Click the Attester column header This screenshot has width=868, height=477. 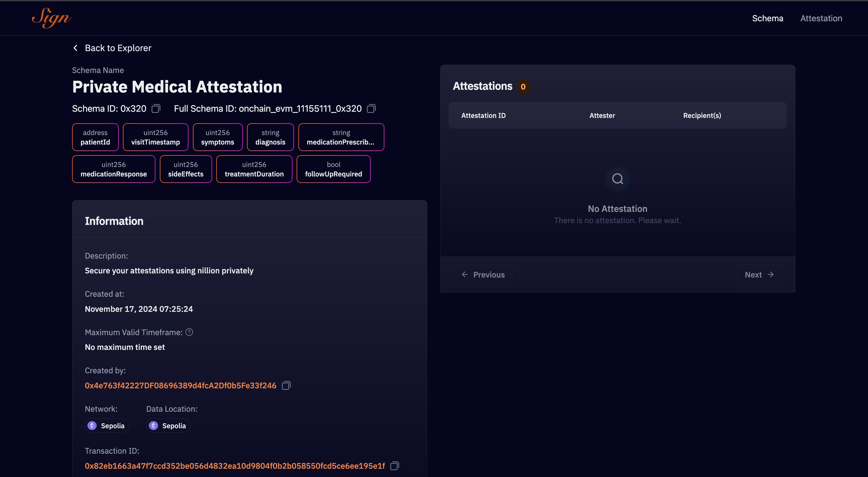(x=602, y=115)
